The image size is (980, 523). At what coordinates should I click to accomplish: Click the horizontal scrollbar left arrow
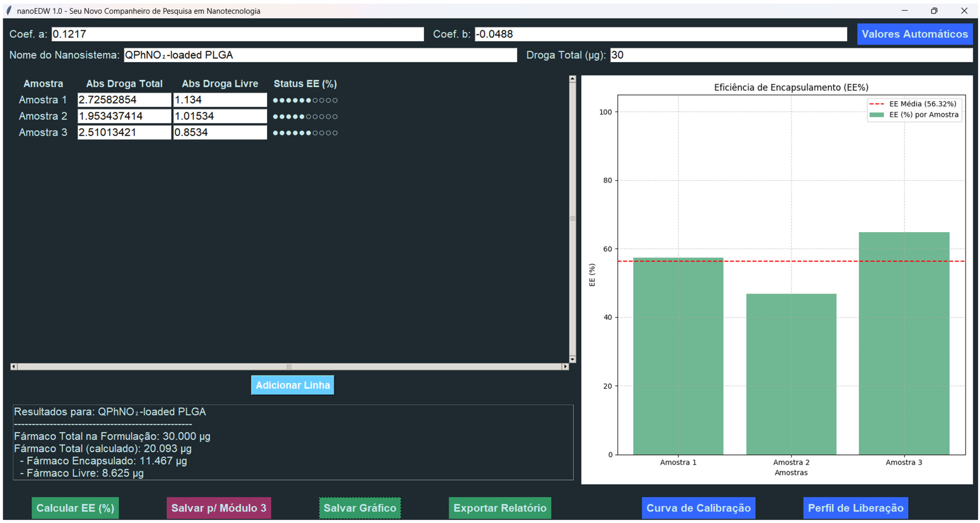[14, 366]
